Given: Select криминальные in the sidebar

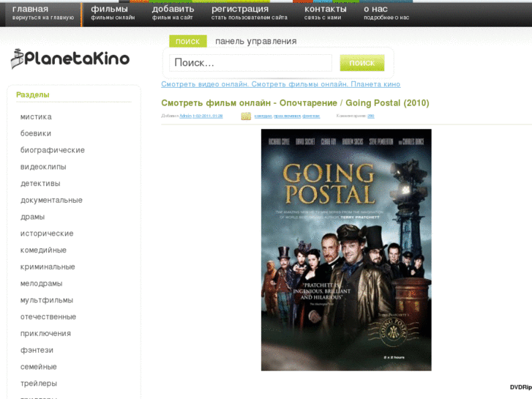Looking at the screenshot, I should pyautogui.click(x=48, y=266).
